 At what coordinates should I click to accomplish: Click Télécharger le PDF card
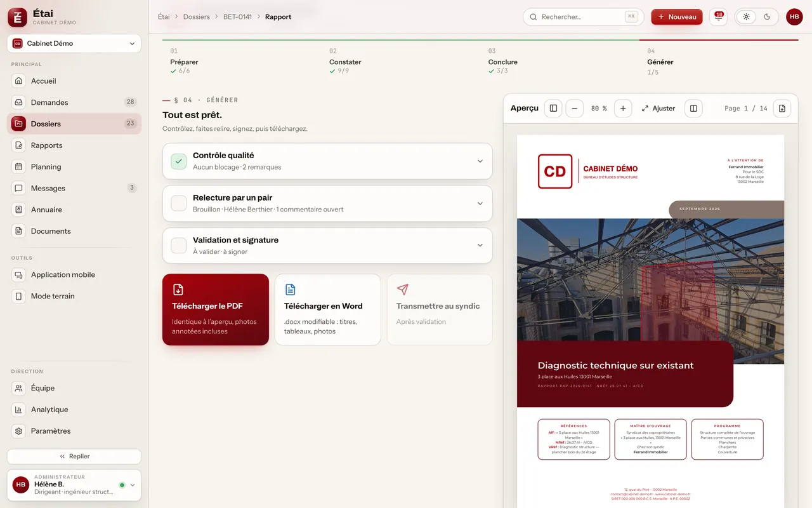216,310
